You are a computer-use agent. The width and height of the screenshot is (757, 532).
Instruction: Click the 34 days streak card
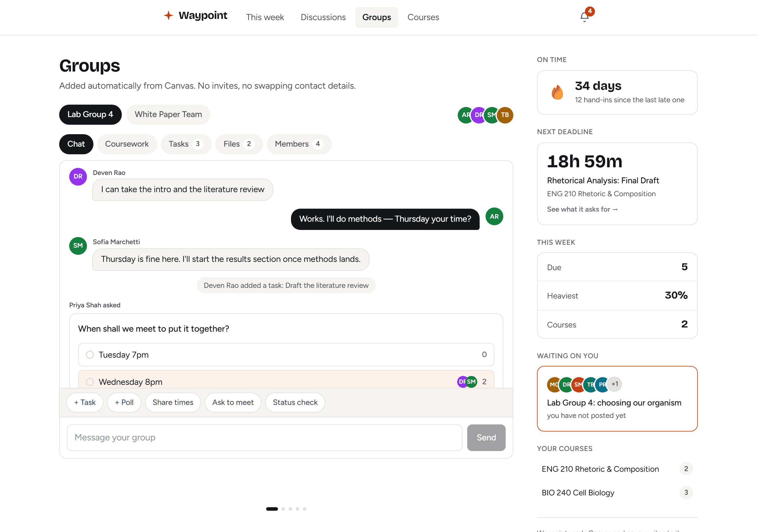coord(617,93)
